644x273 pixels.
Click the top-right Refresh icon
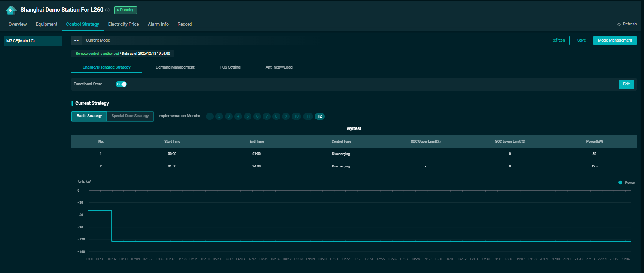click(619, 24)
